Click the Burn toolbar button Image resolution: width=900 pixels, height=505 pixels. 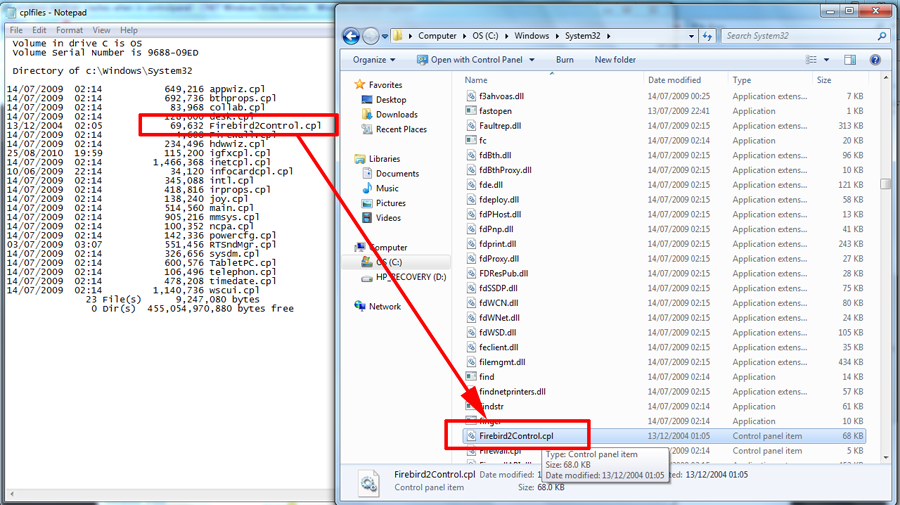[565, 60]
